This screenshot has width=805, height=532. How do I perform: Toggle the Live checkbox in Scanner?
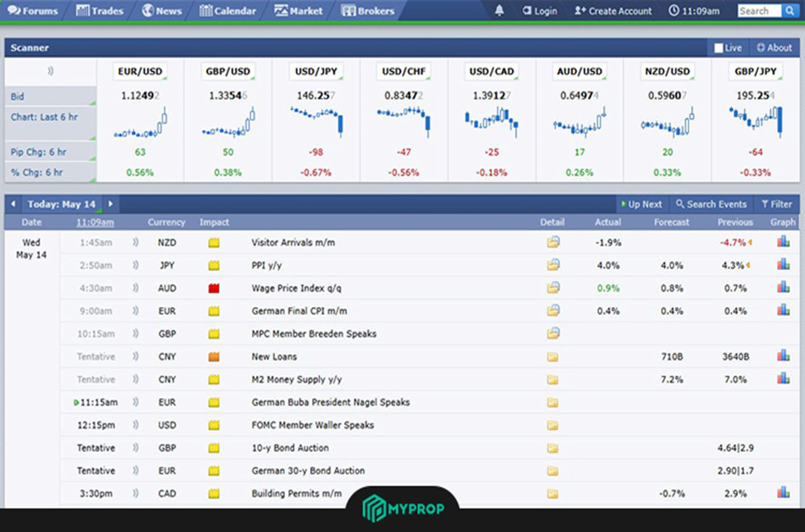point(718,48)
